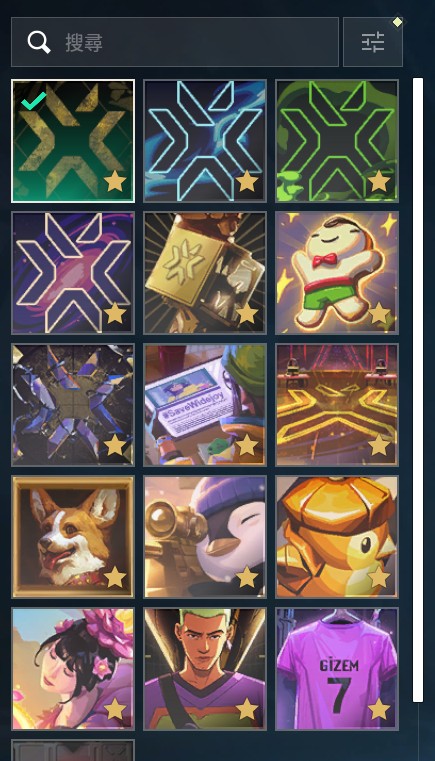Pick the golden duck with cap card
The width and height of the screenshot is (435, 761).
click(337, 537)
